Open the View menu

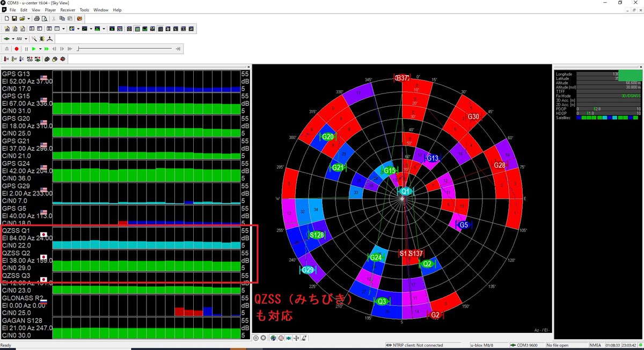(36, 10)
